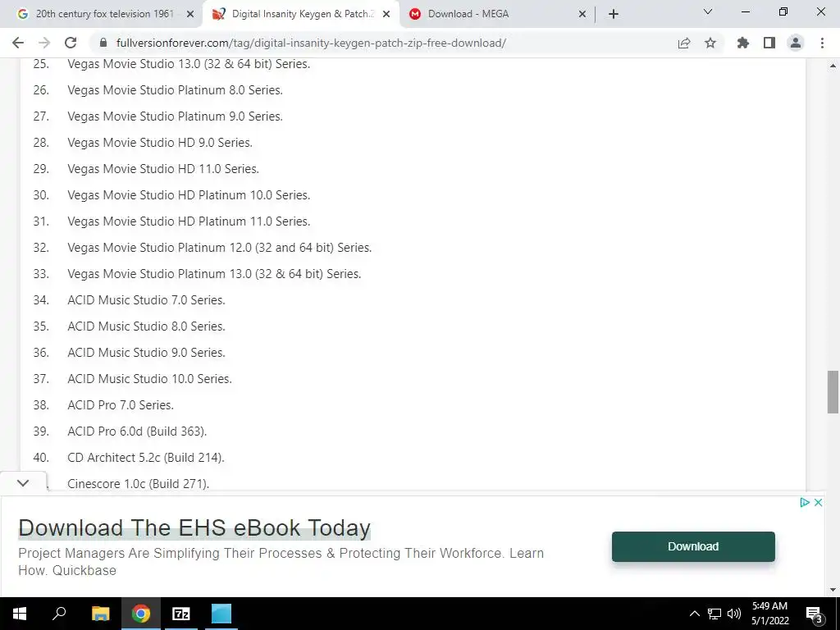The width and height of the screenshot is (840, 630).
Task: Click 'ACID Pro 7.0 Series.'
Action: click(121, 405)
